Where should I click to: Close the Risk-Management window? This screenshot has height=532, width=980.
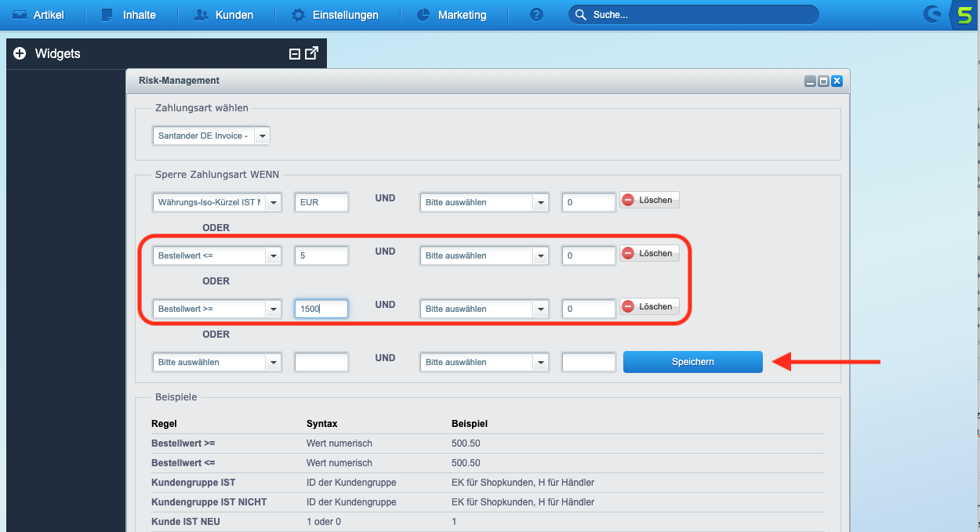click(837, 81)
